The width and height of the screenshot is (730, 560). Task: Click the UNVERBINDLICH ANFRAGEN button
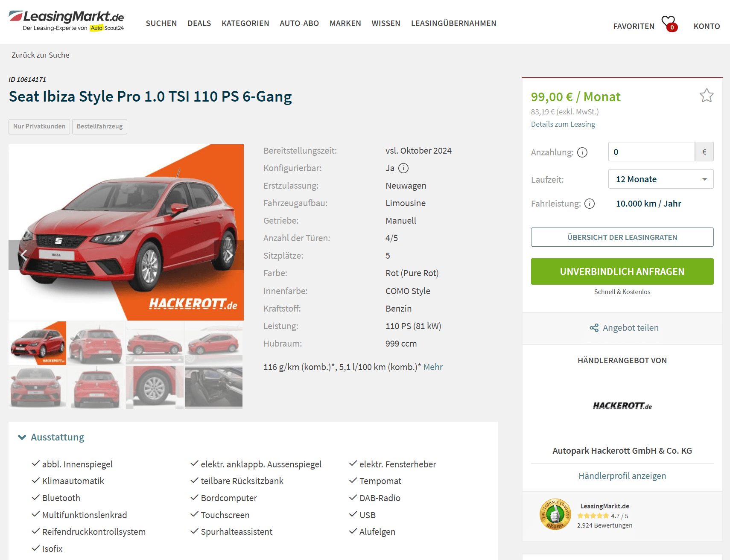coord(622,271)
